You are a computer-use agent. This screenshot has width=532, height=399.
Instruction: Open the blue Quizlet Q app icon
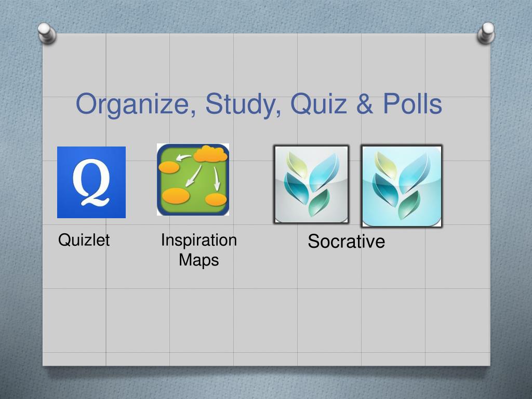click(x=91, y=182)
